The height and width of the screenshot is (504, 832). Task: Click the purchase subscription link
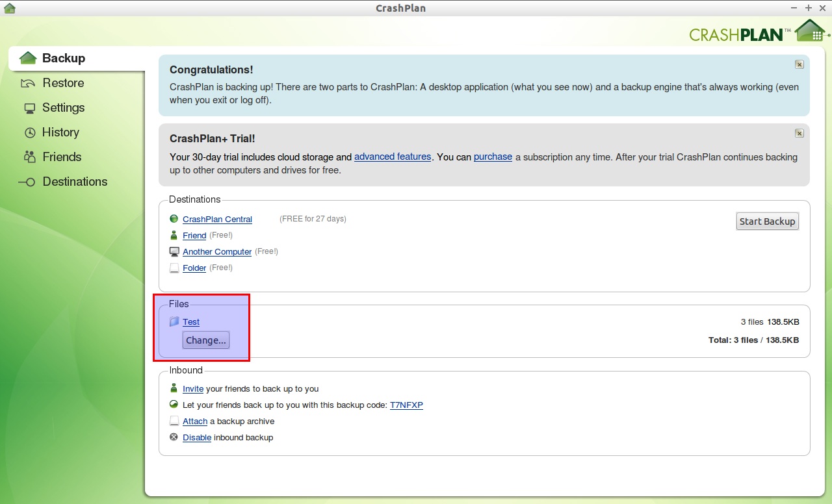point(493,157)
